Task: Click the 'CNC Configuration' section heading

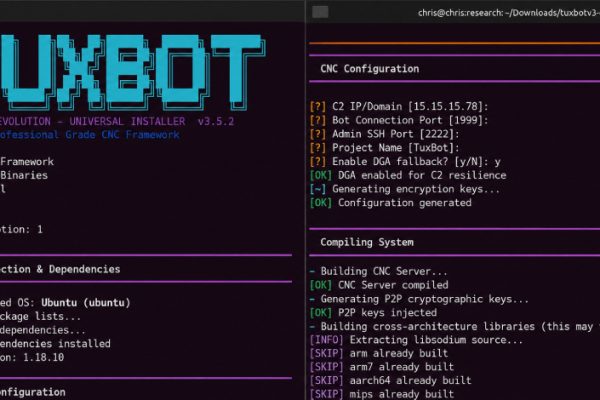Action: tap(370, 69)
